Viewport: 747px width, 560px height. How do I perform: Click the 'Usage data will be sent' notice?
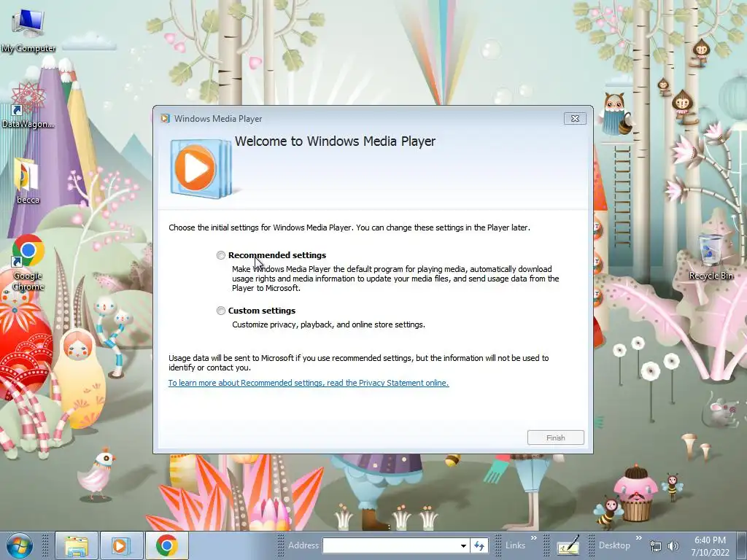(x=358, y=363)
